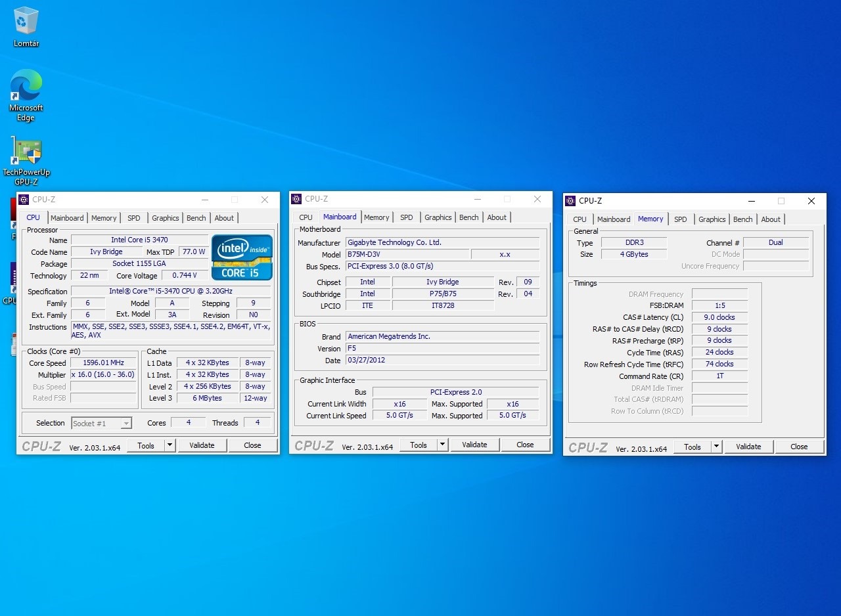Screen dimensions: 841x616
Task: Click the Package value Socket 1155 LGA
Action: 139,264
